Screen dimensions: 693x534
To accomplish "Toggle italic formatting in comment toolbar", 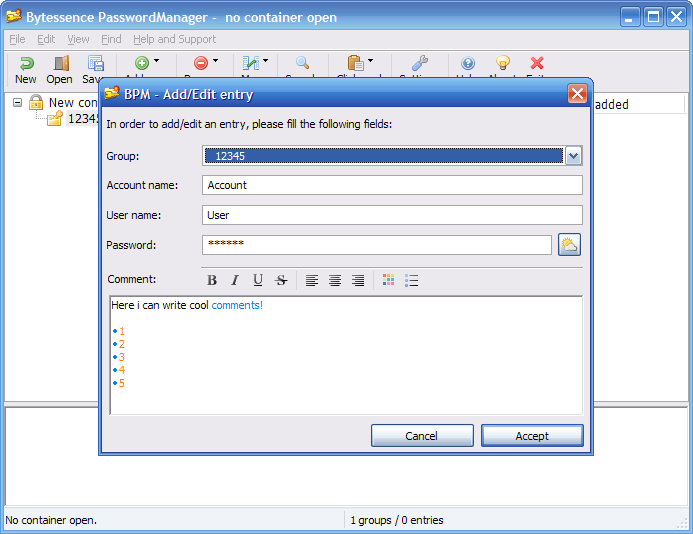I will [x=235, y=280].
